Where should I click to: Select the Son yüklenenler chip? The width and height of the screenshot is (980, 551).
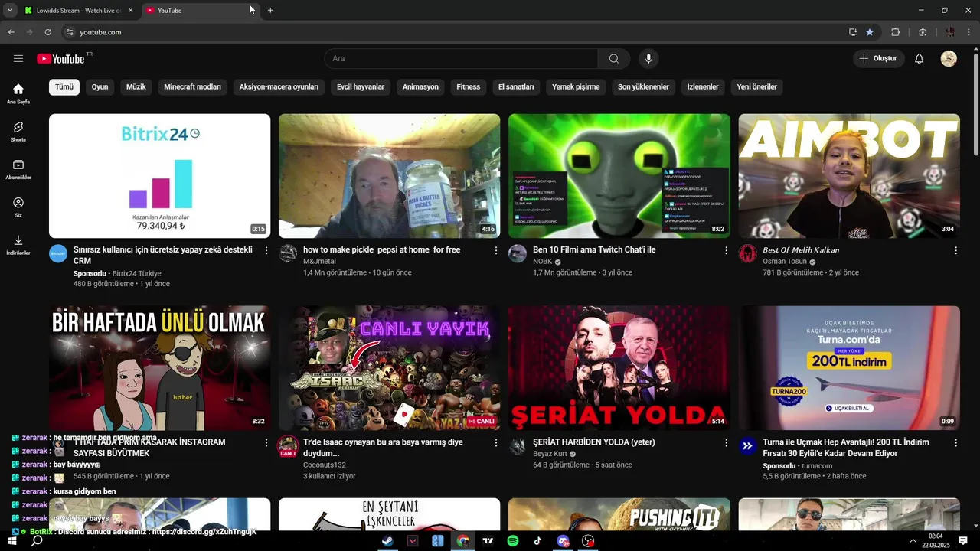point(643,87)
